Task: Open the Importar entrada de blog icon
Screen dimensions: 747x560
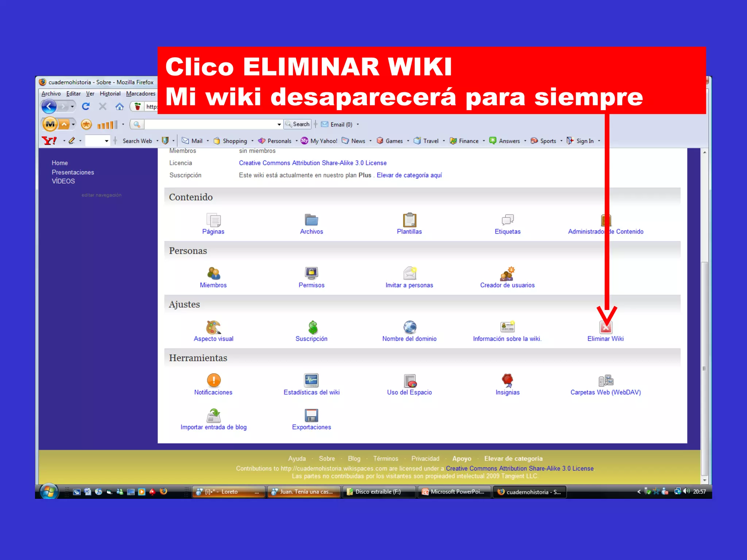Action: pyautogui.click(x=213, y=415)
